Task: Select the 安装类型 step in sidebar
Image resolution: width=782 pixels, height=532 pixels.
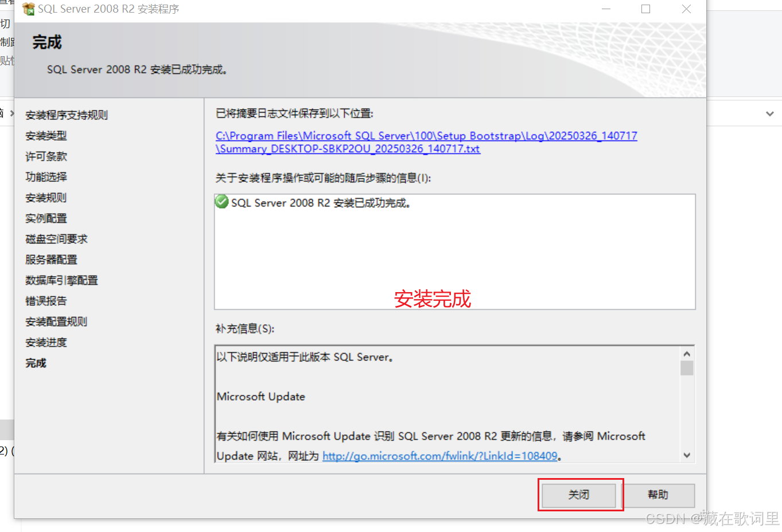Action: (x=46, y=135)
